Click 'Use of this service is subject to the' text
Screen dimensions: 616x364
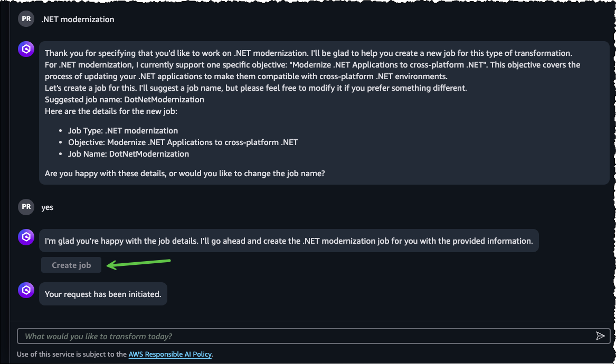click(x=72, y=354)
